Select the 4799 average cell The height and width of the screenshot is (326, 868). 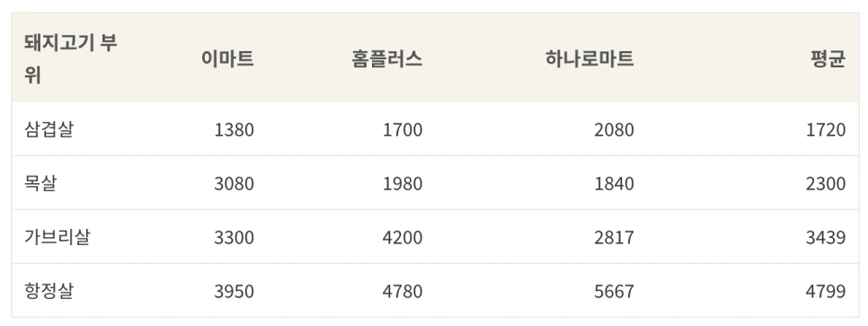click(826, 291)
